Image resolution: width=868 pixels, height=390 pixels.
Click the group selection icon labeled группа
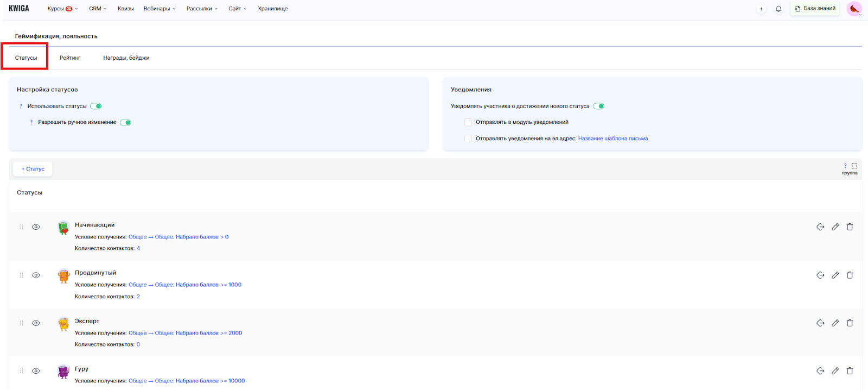tap(854, 166)
